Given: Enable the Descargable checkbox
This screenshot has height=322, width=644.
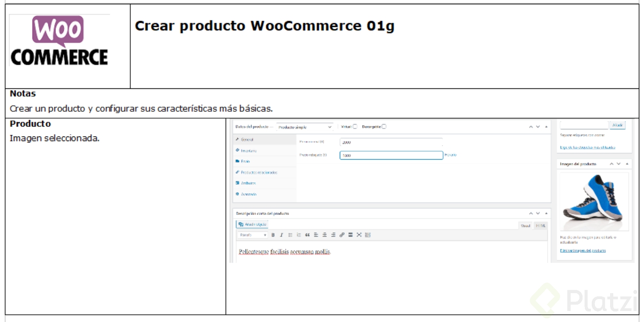Looking at the screenshot, I should point(384,127).
